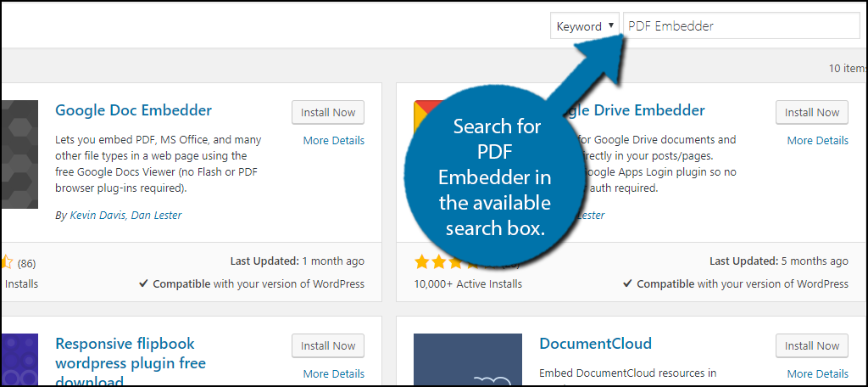Click the "Embed DocumentCloud resources in" text
The height and width of the screenshot is (387, 868).
628,373
